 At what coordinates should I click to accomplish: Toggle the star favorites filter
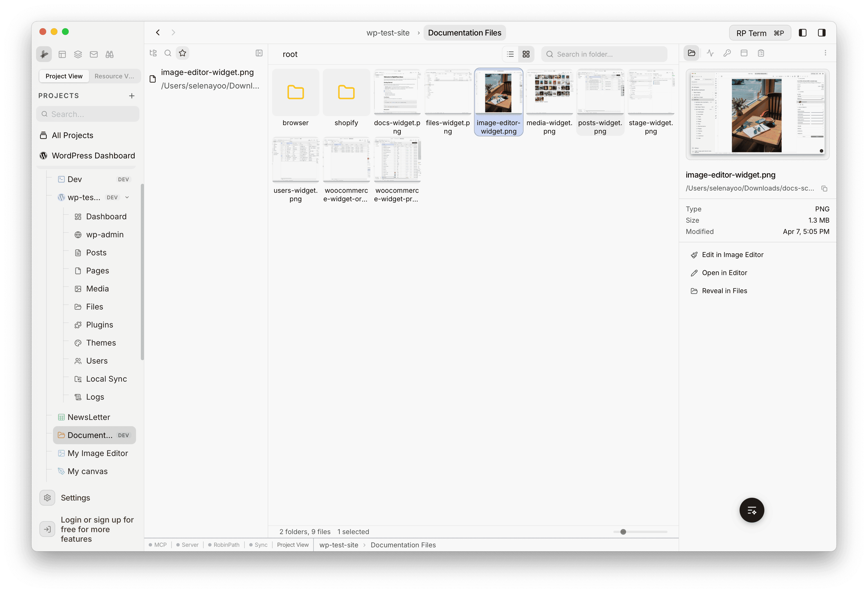[182, 53]
